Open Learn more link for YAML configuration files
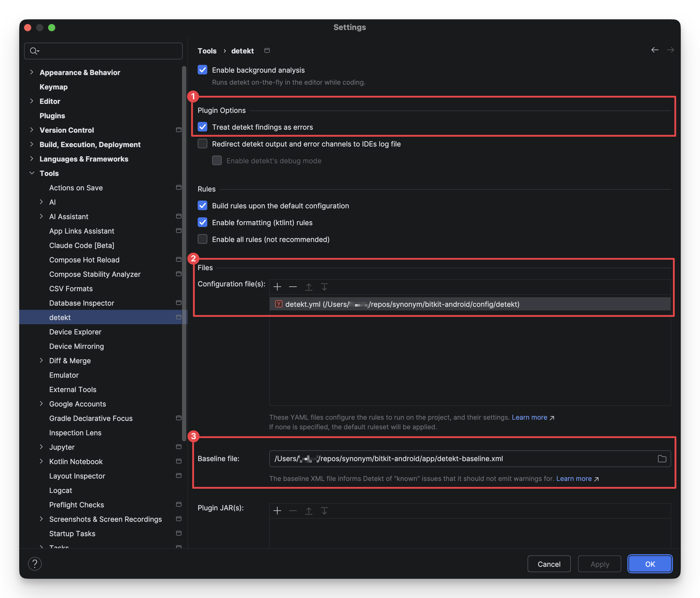The height and width of the screenshot is (598, 700). point(529,417)
